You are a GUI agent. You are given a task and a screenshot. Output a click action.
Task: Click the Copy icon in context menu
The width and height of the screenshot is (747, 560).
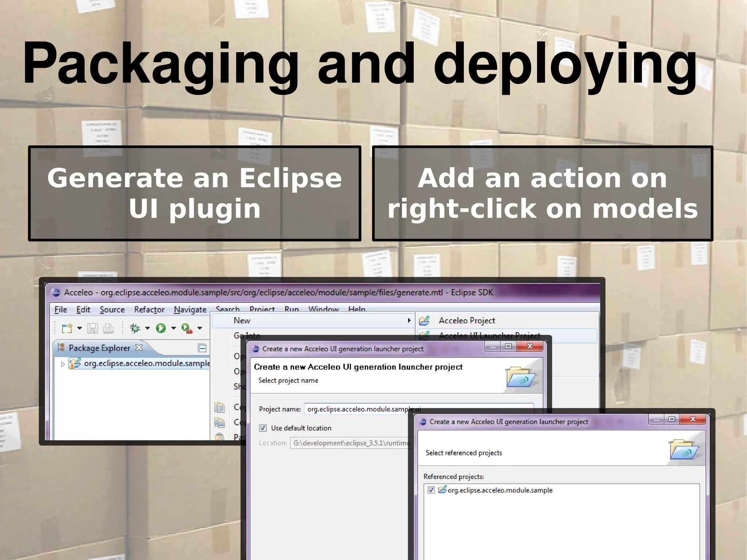220,407
